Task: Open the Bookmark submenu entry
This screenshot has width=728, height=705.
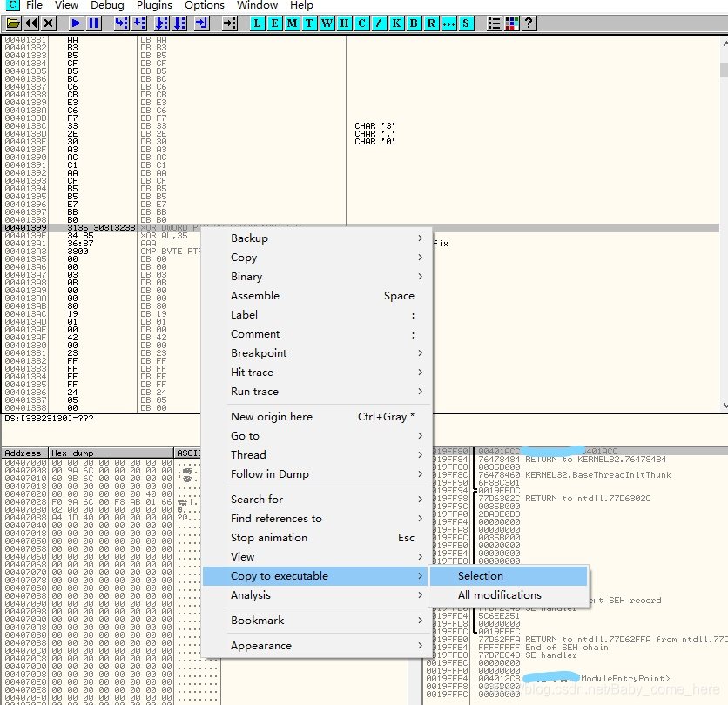Action: click(x=317, y=621)
